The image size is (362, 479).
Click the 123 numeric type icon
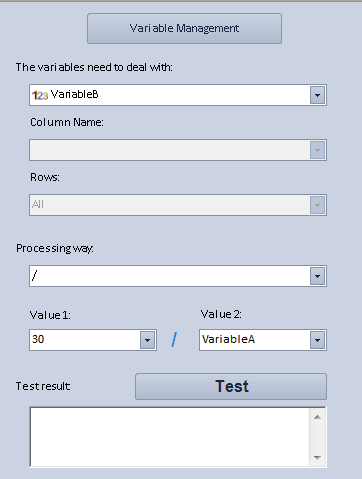pos(40,96)
